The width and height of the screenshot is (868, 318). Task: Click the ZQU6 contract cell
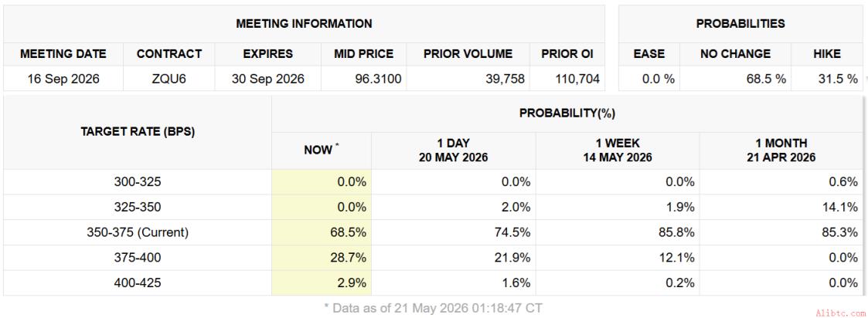point(168,79)
